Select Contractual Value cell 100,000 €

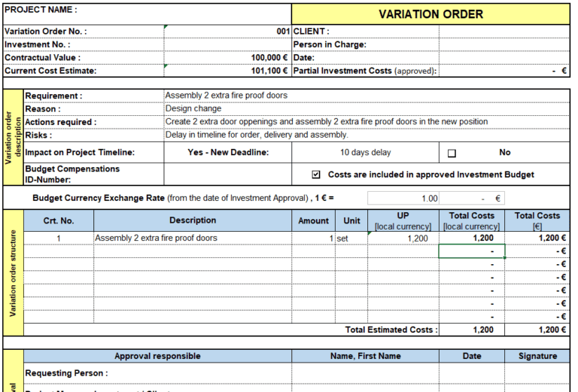point(227,58)
